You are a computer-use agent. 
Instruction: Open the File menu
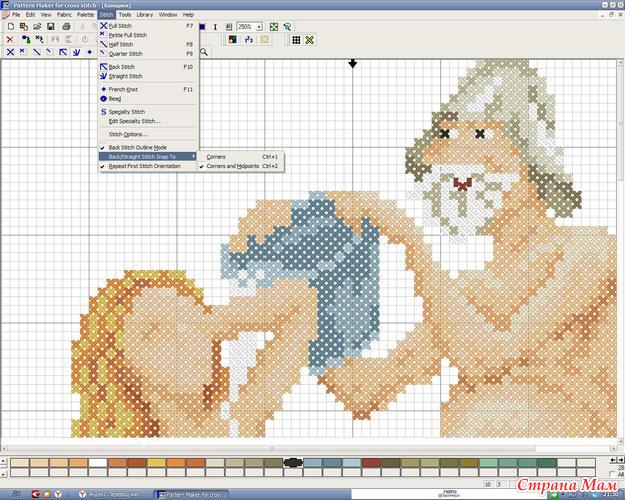[x=16, y=15]
